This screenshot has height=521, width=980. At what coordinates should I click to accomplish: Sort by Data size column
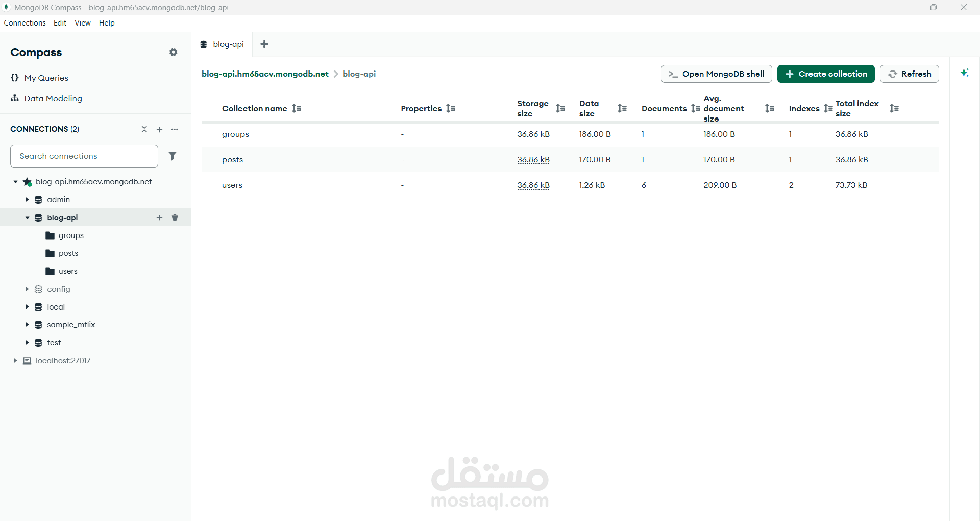coord(622,108)
